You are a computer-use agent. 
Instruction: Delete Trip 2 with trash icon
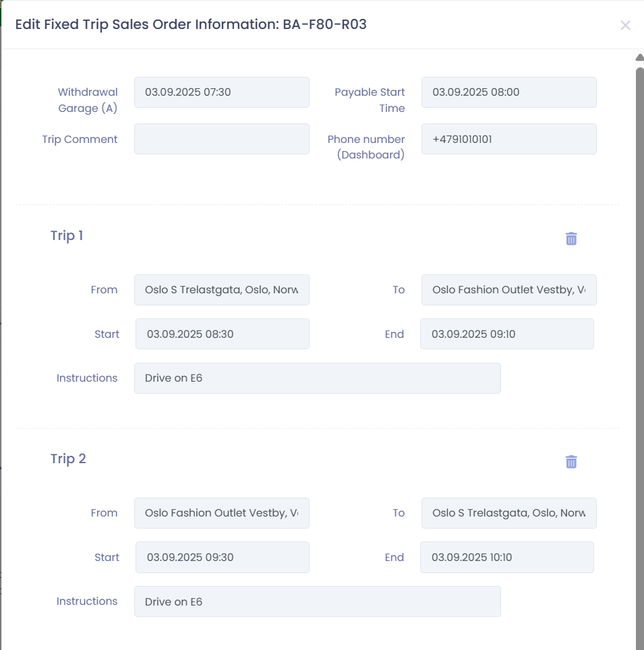571,462
